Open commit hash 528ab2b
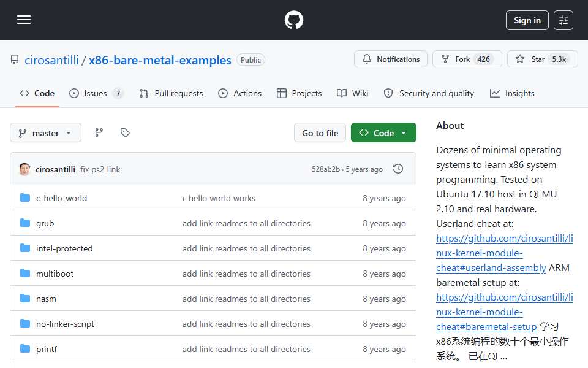The image size is (588, 368). 325,169
